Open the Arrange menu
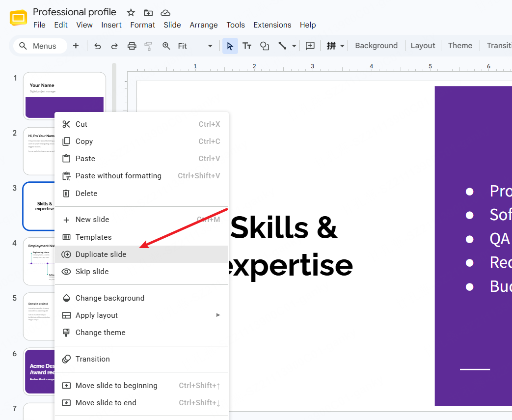The image size is (512, 420). pyautogui.click(x=204, y=25)
